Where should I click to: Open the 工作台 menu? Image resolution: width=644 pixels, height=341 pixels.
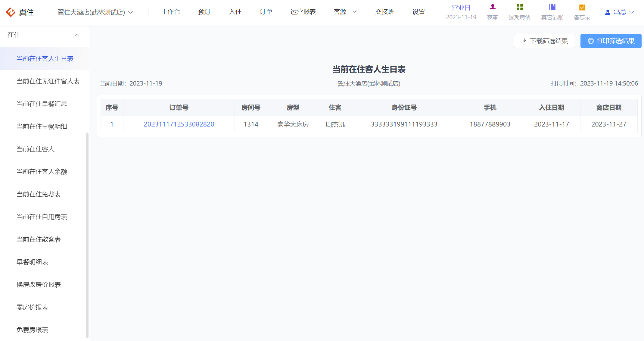(171, 12)
